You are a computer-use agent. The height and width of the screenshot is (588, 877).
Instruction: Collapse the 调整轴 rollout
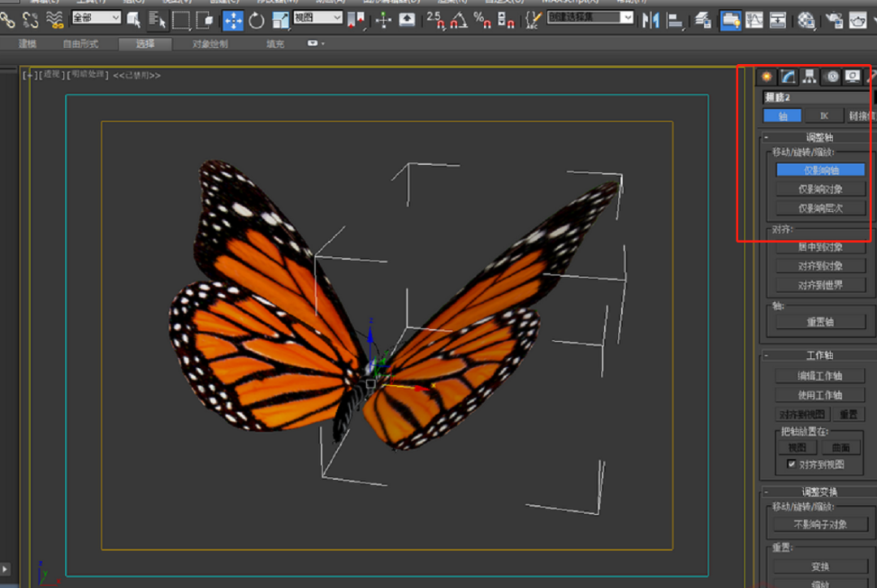[x=818, y=137]
